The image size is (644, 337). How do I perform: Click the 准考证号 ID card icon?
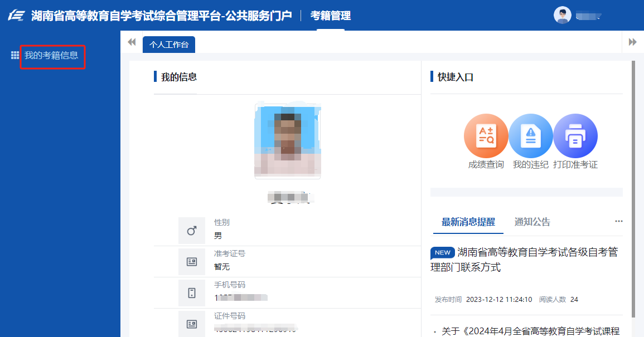192,262
